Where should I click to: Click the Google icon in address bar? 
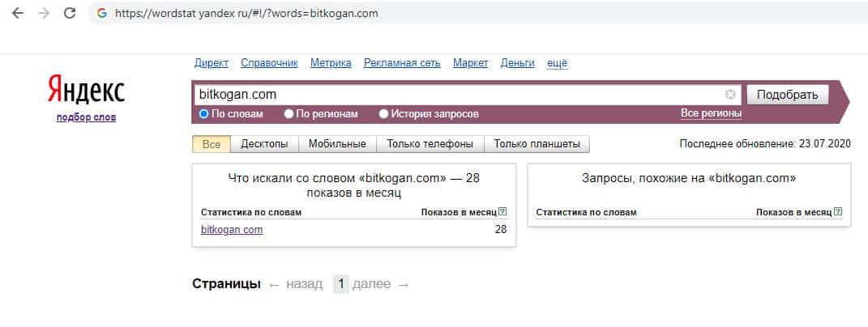102,13
